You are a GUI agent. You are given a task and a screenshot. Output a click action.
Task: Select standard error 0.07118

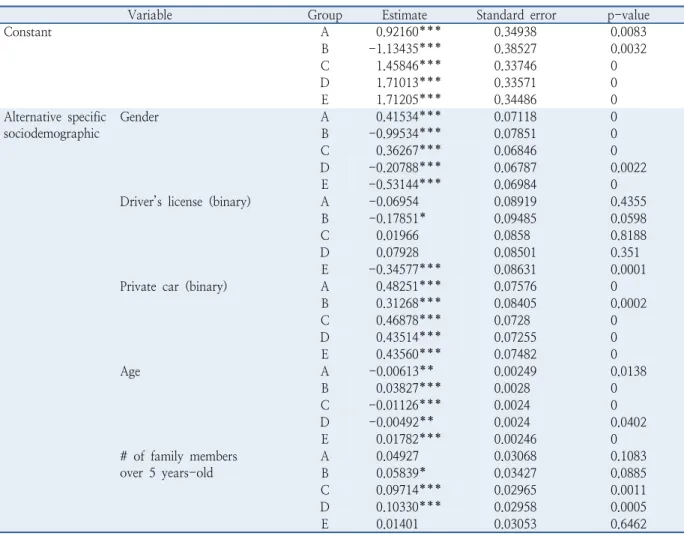(x=515, y=117)
